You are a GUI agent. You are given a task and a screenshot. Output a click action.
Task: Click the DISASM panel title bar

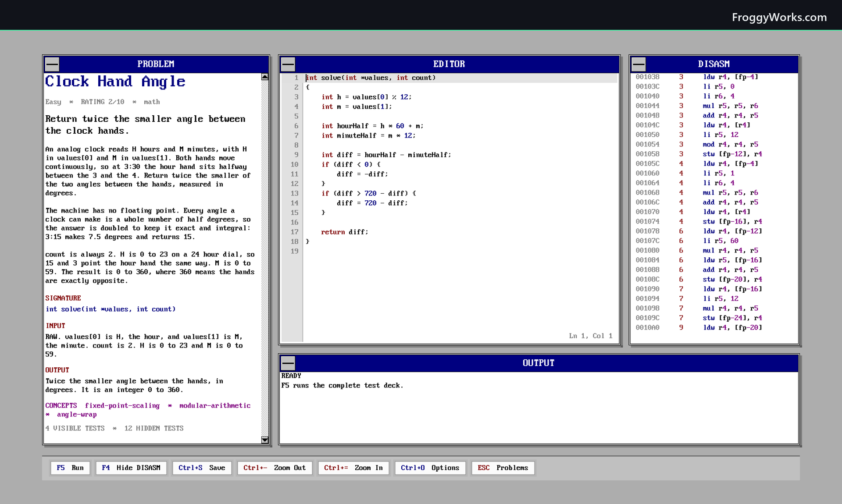click(714, 64)
